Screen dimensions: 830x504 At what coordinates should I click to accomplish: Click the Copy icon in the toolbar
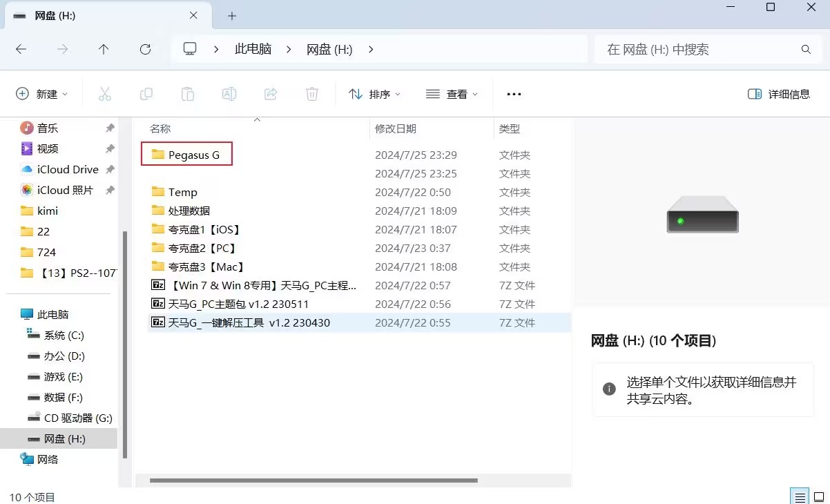point(146,94)
